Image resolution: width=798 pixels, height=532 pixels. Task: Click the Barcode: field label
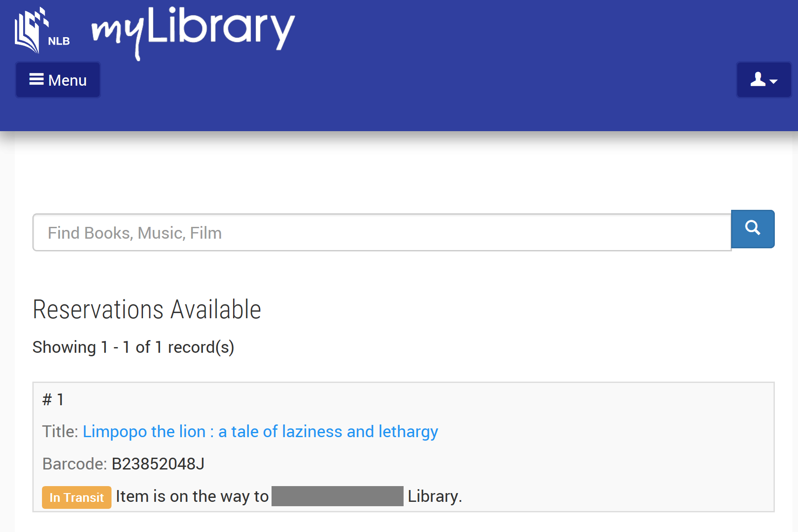pos(74,464)
